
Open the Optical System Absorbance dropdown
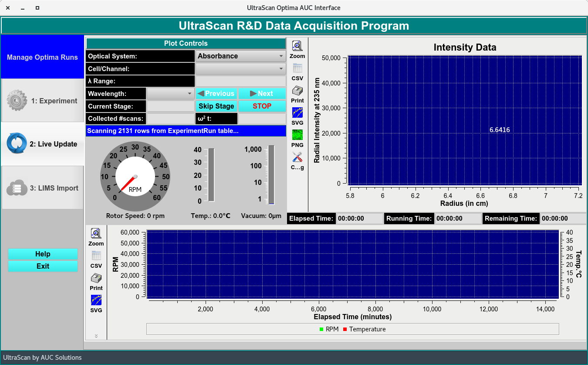240,56
